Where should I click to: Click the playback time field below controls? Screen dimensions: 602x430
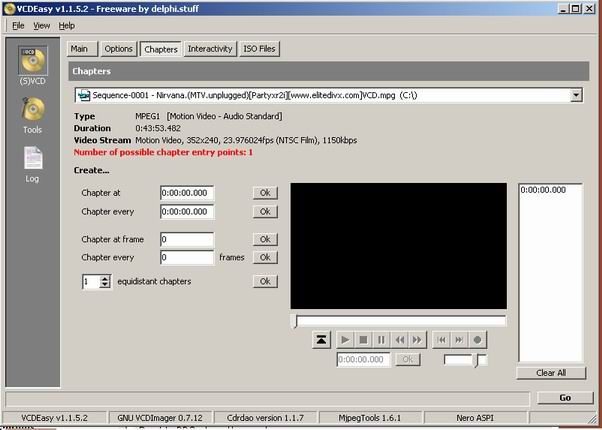[x=363, y=360]
